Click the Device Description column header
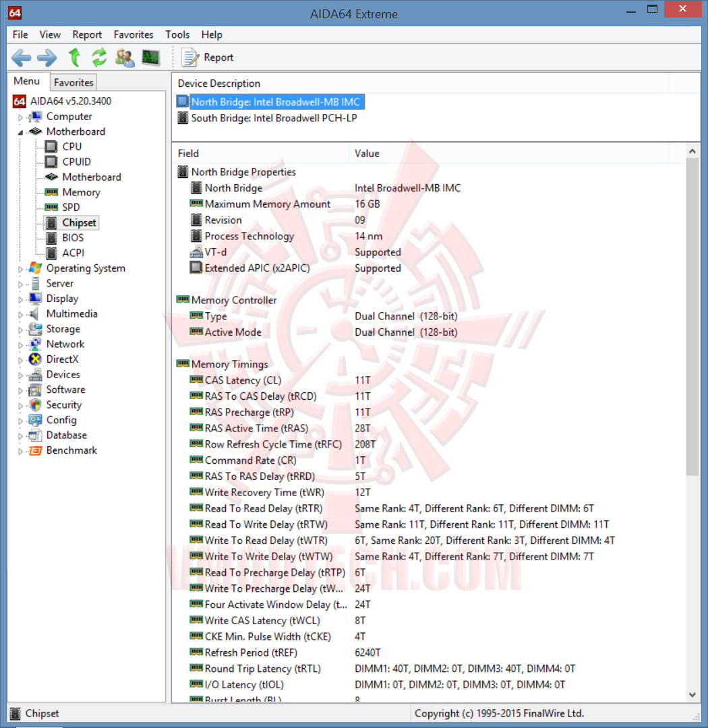This screenshot has height=728, width=708. [x=421, y=84]
